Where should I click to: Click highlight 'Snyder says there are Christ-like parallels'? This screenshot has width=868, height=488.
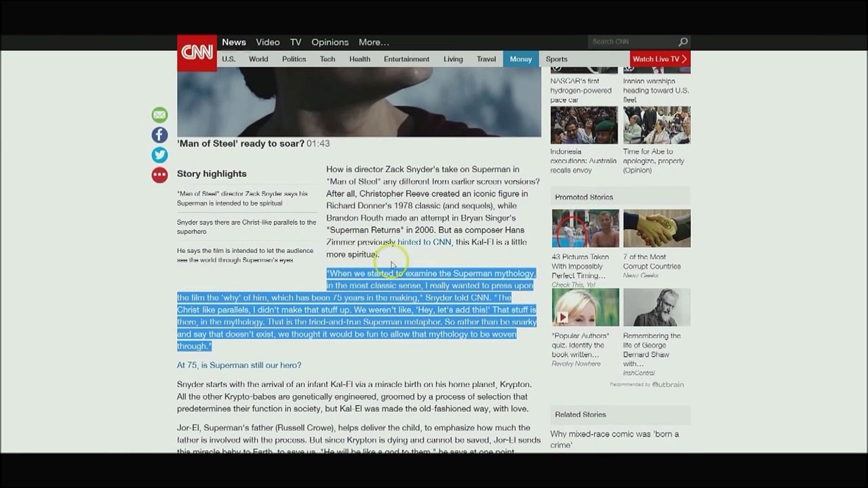click(x=247, y=226)
